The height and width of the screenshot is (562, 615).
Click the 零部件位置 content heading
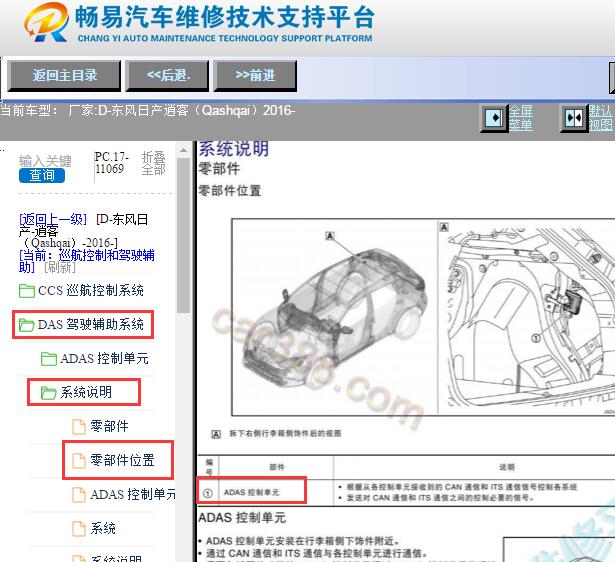click(230, 191)
